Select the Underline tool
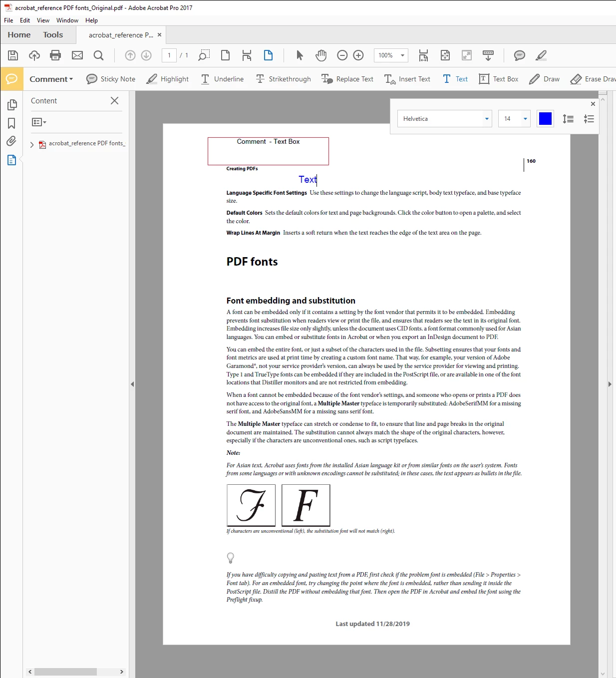This screenshot has height=678, width=616. (x=222, y=79)
